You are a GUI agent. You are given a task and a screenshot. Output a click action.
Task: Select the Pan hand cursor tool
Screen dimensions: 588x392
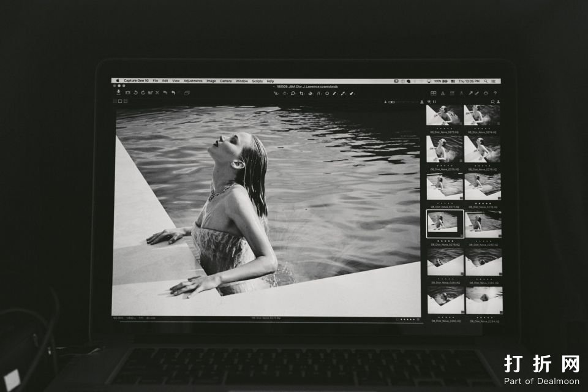(x=285, y=94)
